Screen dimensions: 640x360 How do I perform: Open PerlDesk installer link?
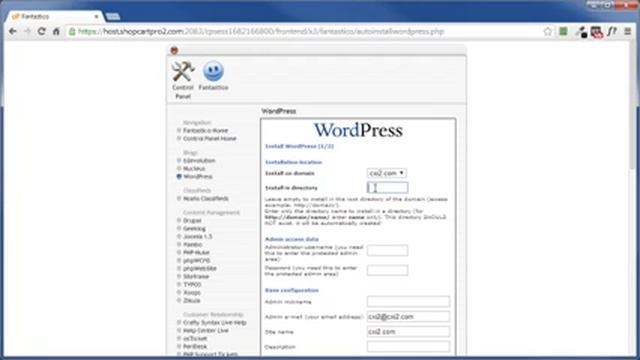click(x=195, y=347)
